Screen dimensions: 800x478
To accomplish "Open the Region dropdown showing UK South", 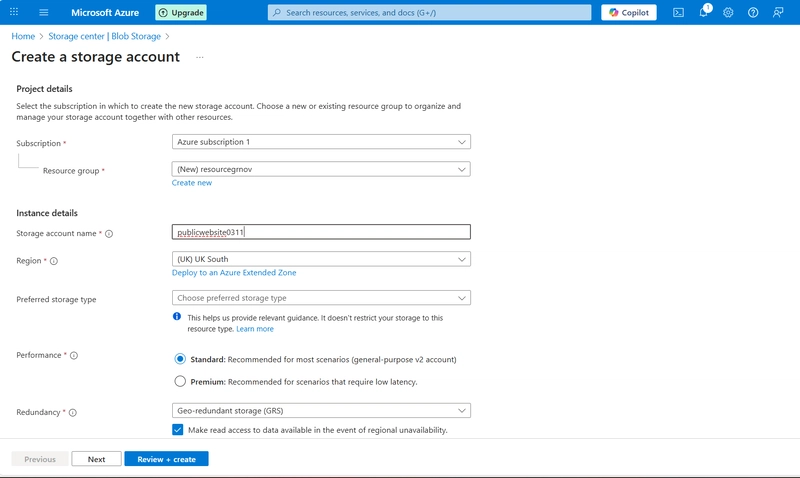I will click(321, 259).
